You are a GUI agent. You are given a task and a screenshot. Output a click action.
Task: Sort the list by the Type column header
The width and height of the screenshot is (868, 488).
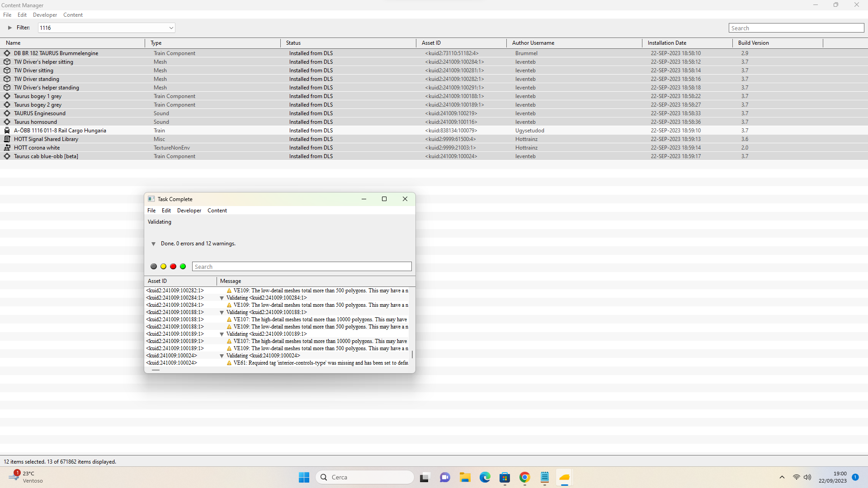[x=212, y=43]
